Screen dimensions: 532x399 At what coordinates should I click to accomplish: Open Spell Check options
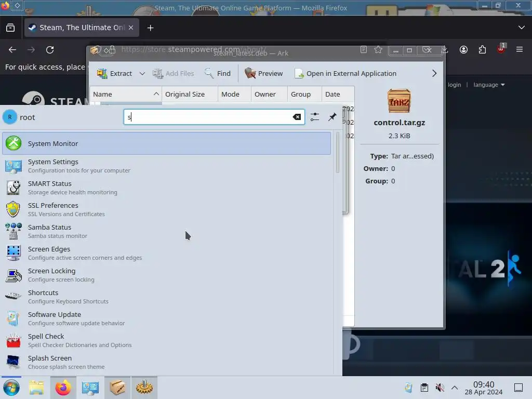pos(166,340)
